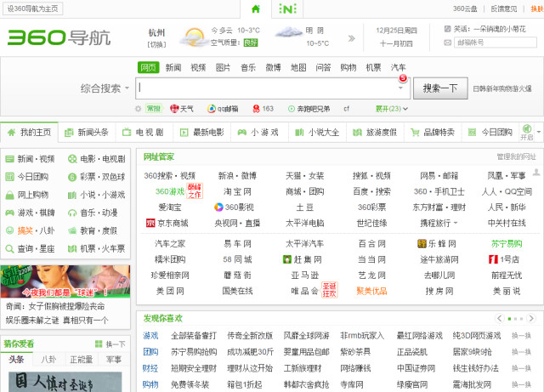
Task: Go to previous 发现你喜欢 page
Action: (x=499, y=318)
